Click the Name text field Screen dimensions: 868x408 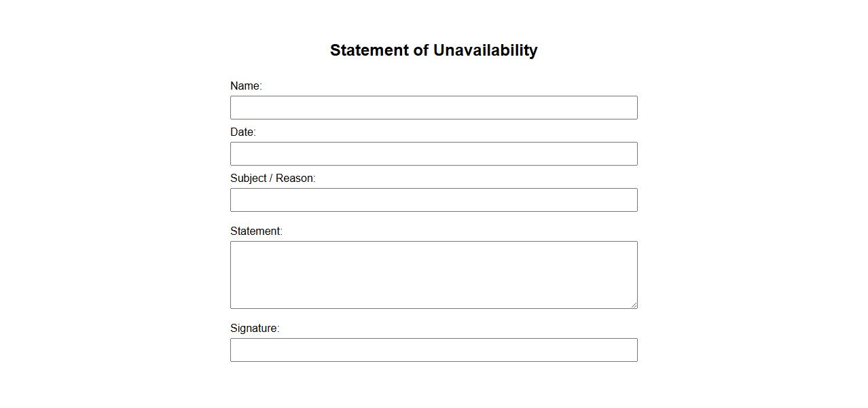[x=433, y=108]
